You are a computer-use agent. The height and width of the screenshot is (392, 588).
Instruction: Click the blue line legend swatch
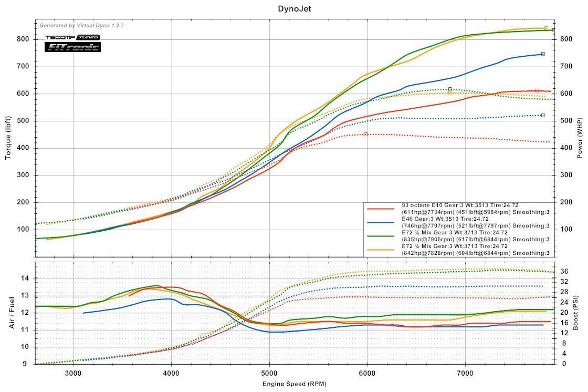[x=381, y=222]
